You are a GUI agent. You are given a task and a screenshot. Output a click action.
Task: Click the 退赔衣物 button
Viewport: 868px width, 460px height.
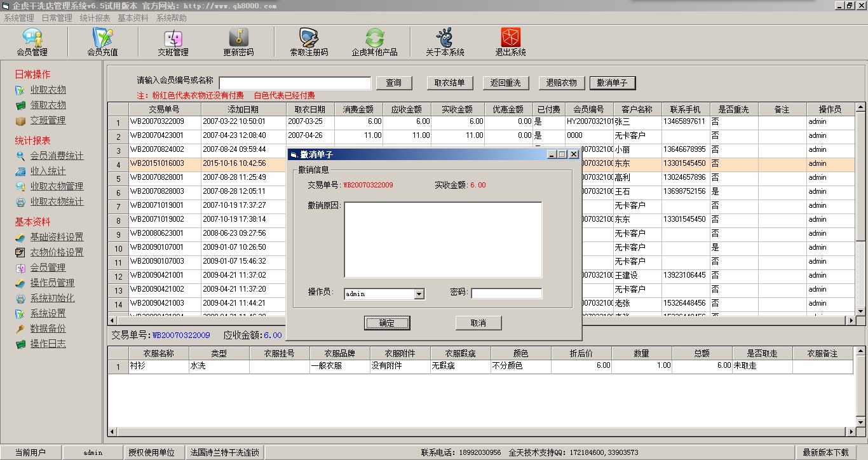pos(562,83)
